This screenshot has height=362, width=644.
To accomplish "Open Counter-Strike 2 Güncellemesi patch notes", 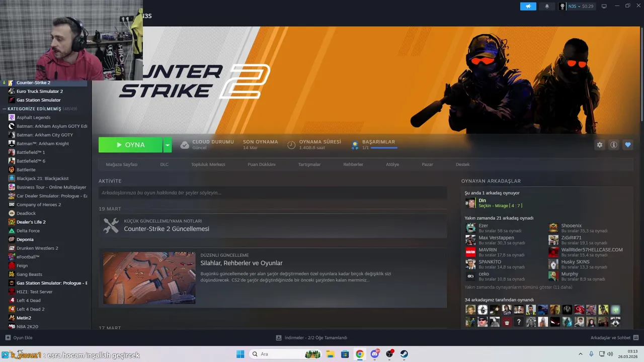I will click(167, 229).
